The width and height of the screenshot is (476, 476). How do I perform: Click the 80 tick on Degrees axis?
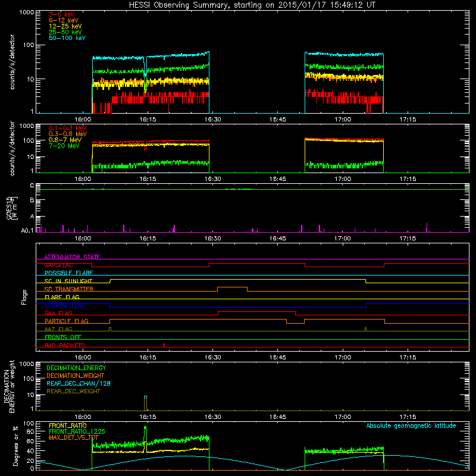pos(30,431)
